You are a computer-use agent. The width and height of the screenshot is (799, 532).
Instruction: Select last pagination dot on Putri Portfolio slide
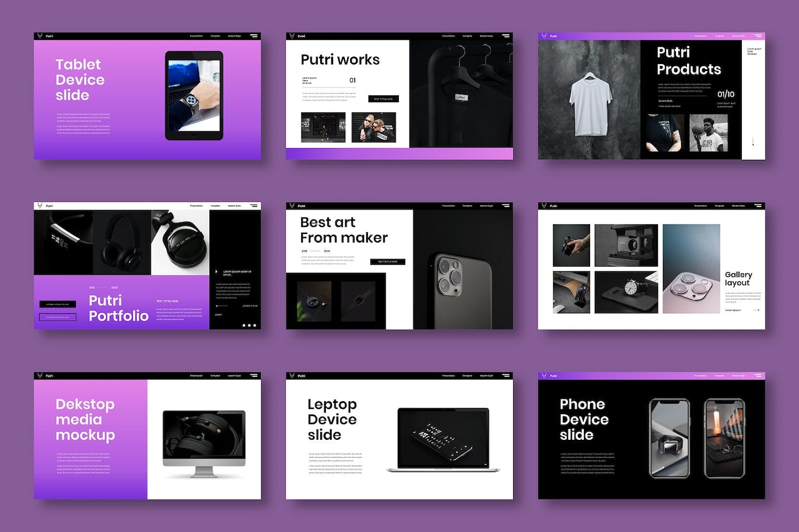point(255,325)
